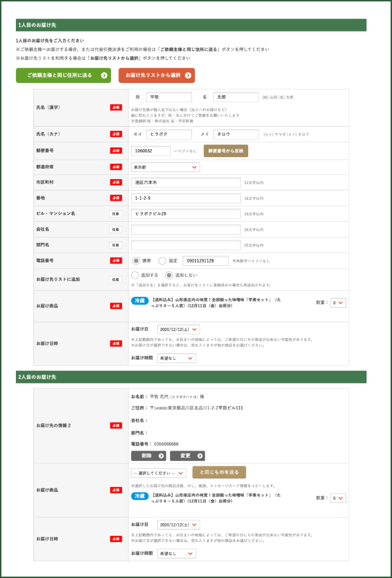
Task: Focus the セイ kana field containing ヒラボク
Action: coord(169,134)
